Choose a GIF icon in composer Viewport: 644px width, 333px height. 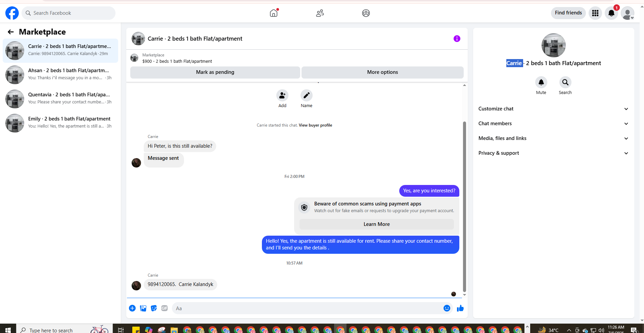(x=165, y=308)
